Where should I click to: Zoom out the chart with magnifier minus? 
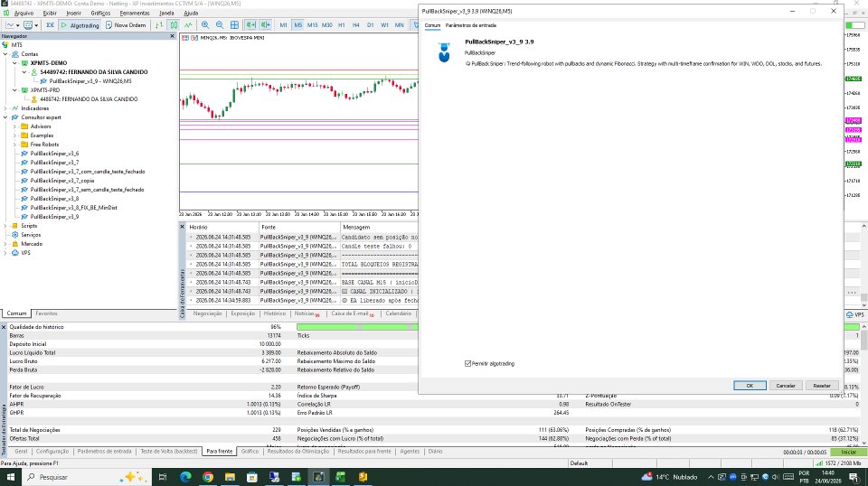pos(220,25)
